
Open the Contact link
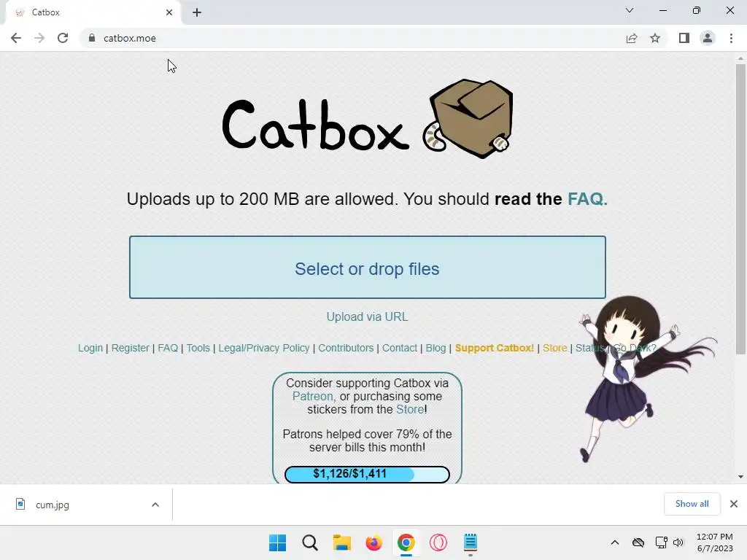click(400, 348)
